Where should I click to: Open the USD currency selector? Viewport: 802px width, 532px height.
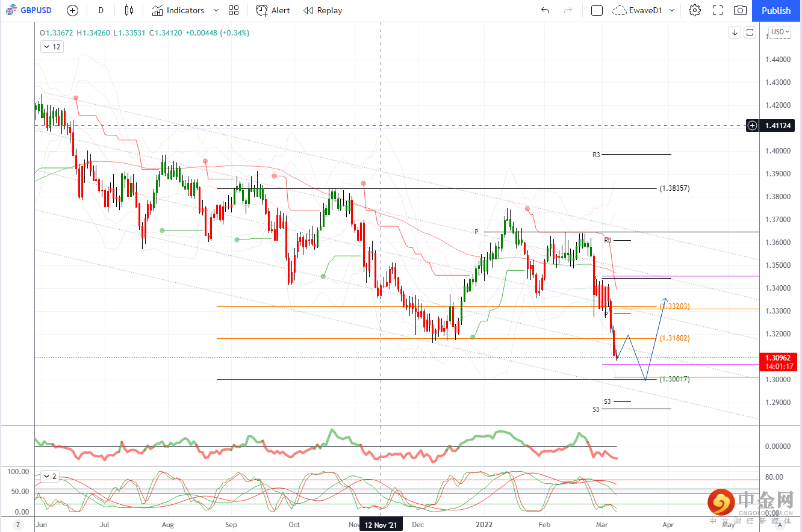pyautogui.click(x=780, y=32)
